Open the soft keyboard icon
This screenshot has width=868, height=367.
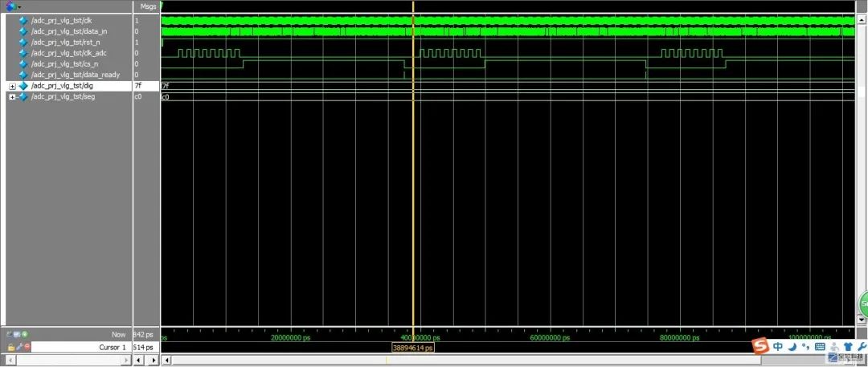pyautogui.click(x=821, y=346)
